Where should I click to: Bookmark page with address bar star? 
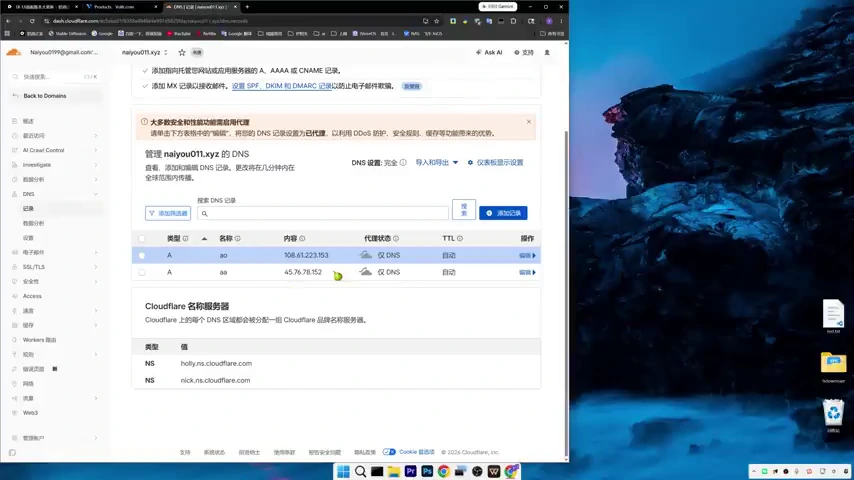point(436,21)
